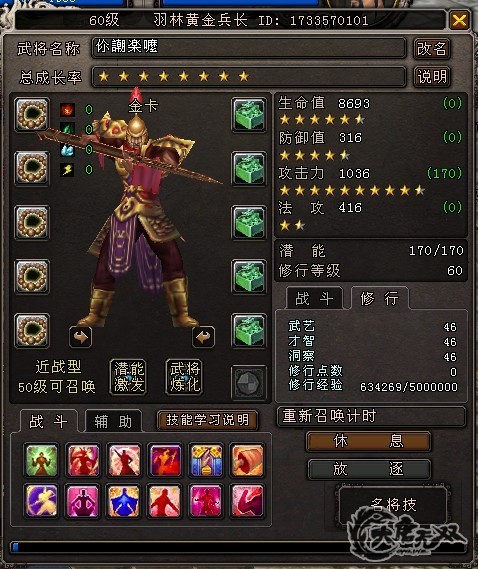Select the blue-gold gate skill icon

(x=206, y=460)
